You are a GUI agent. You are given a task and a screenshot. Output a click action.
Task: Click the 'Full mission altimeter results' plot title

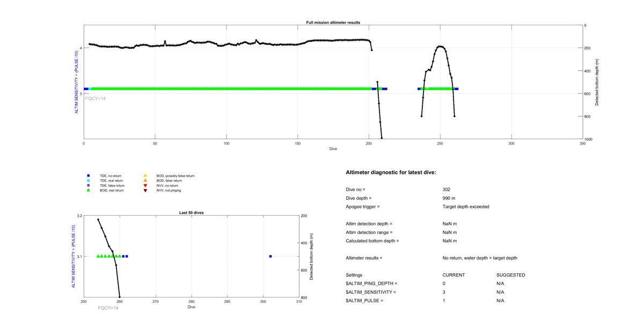(x=333, y=23)
